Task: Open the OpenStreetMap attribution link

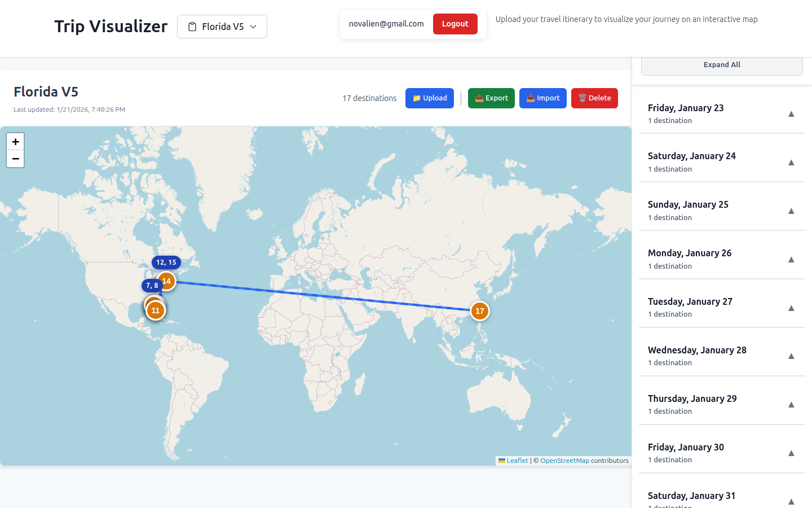Action: pyautogui.click(x=564, y=461)
